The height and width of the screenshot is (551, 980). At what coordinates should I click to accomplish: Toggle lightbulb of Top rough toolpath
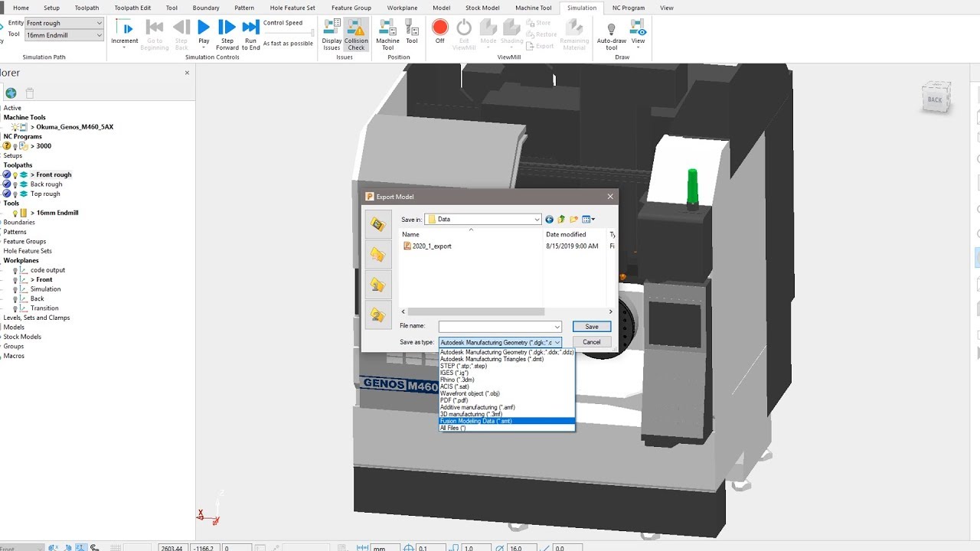pyautogui.click(x=15, y=194)
